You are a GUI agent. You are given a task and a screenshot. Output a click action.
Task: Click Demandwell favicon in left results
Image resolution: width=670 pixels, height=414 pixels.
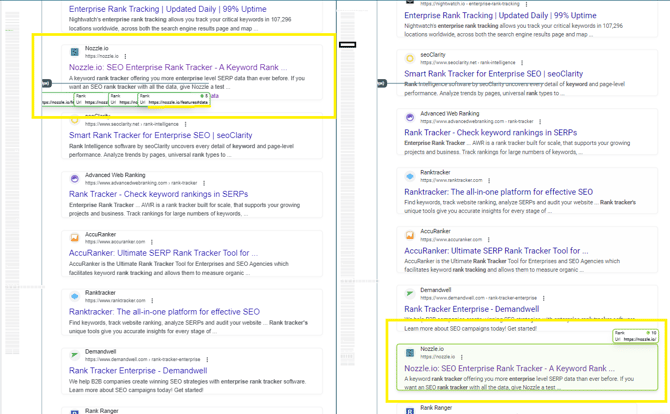coord(74,355)
